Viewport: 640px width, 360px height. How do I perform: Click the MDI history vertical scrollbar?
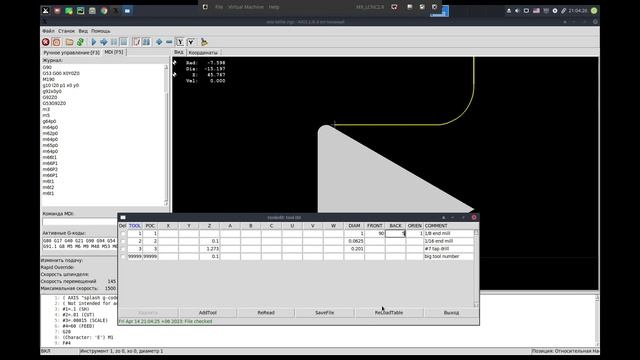click(x=166, y=135)
